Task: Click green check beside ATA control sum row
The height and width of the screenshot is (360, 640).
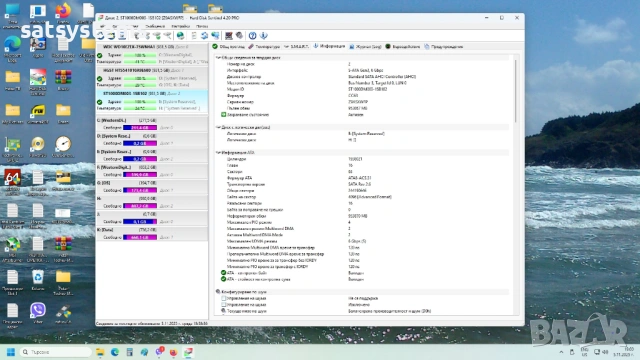Action: (x=223, y=279)
